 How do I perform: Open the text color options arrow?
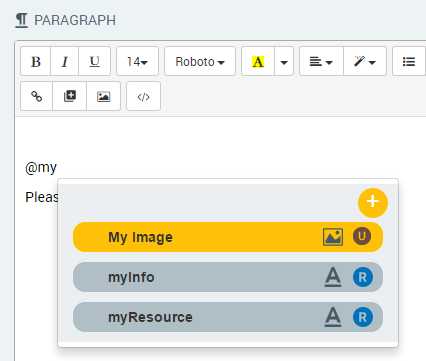(x=284, y=62)
